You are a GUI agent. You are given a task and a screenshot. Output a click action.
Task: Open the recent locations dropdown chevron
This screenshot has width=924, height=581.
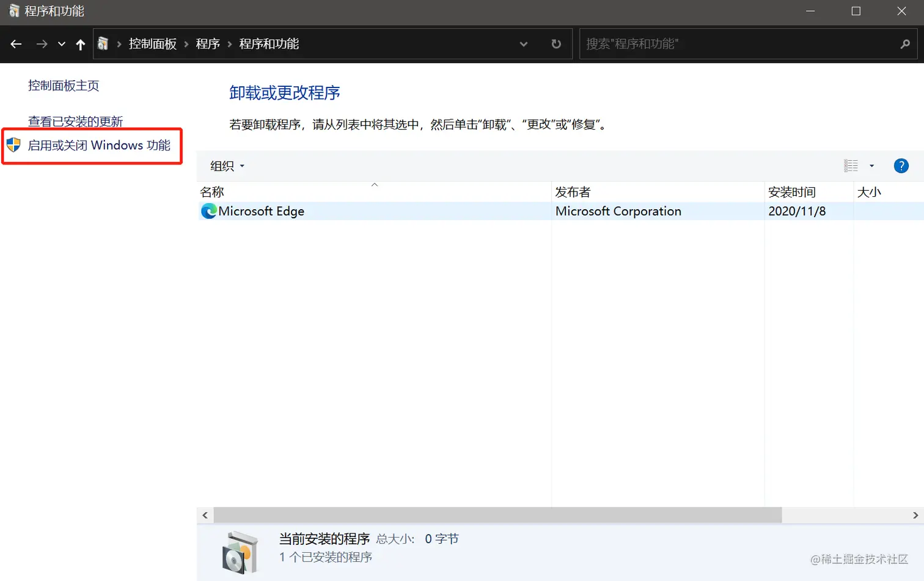pyautogui.click(x=62, y=44)
